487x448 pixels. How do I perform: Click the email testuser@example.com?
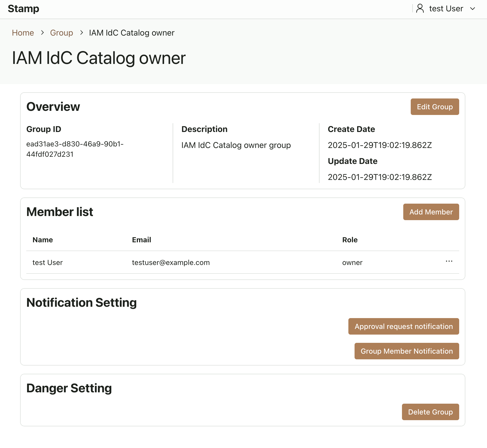coord(171,262)
